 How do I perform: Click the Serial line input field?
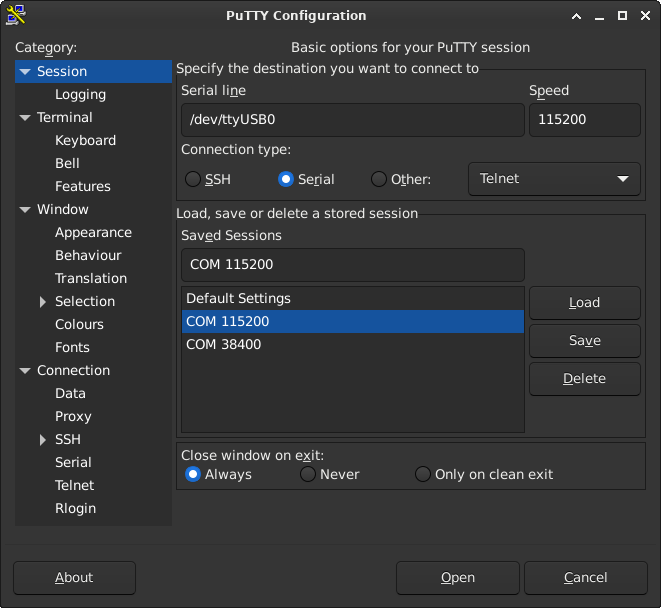click(x=353, y=120)
